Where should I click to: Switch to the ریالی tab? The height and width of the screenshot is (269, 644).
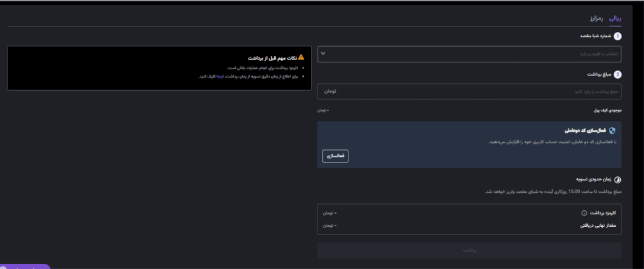point(615,18)
